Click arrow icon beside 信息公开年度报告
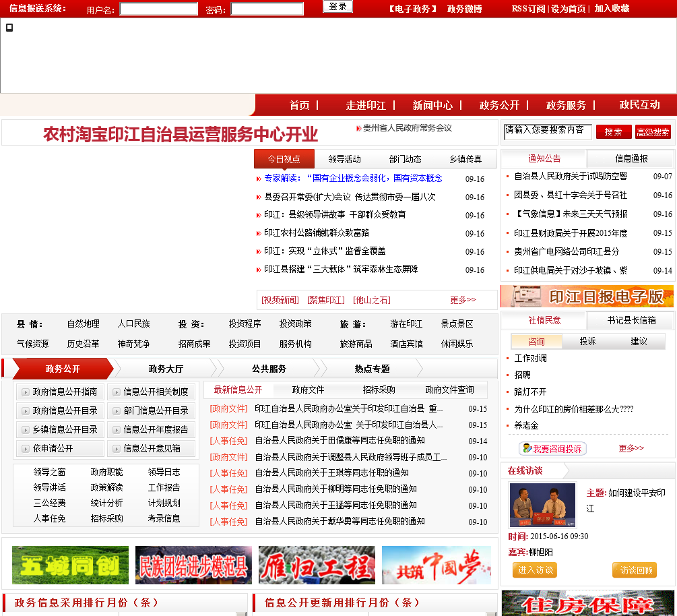Viewport: 677px width, 616px height. pyautogui.click(x=116, y=430)
